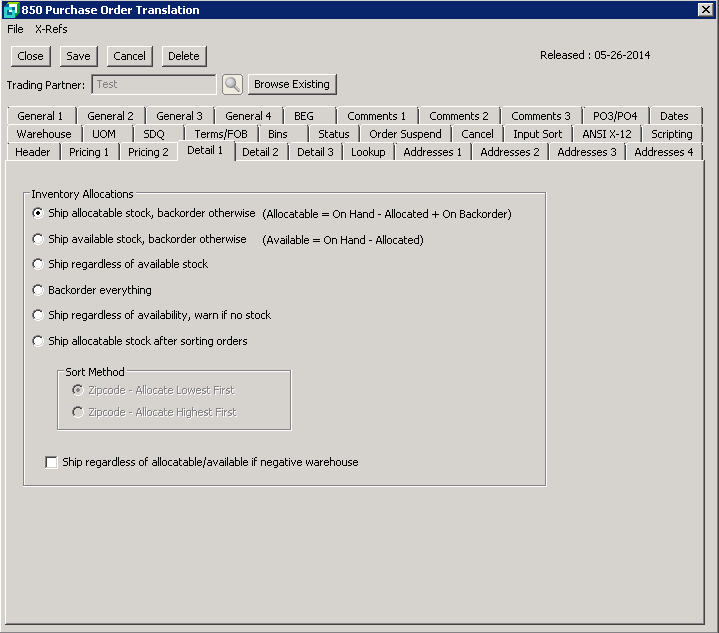Select 'Ship available stock, backorder otherwise' radio
719x633 pixels.
point(39,239)
